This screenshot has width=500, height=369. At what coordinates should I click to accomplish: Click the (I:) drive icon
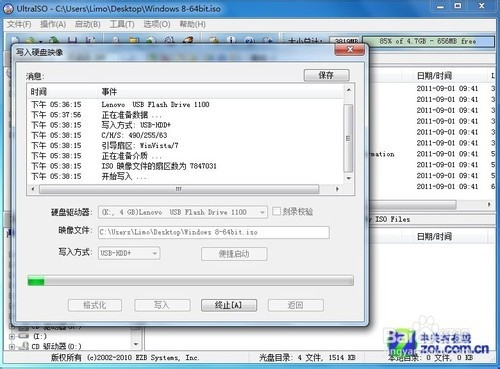(23, 336)
